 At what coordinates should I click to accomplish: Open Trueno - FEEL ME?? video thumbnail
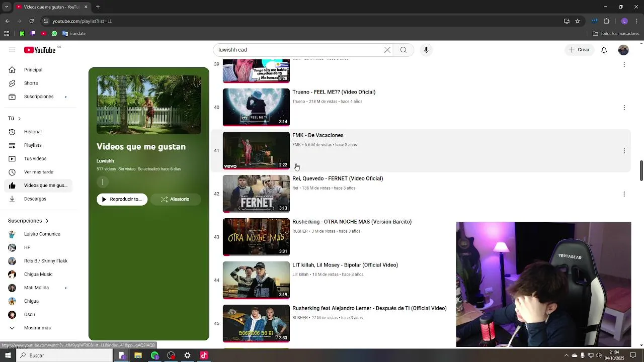point(256,107)
